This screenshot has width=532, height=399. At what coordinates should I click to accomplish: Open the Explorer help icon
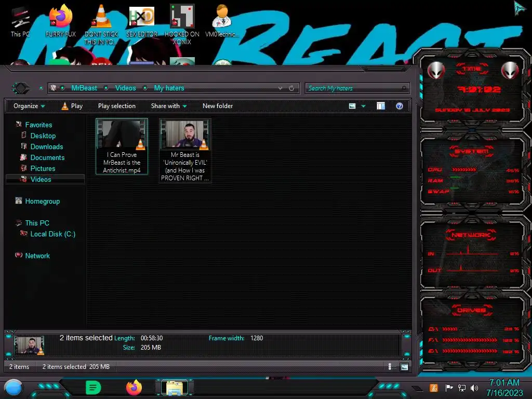(x=400, y=106)
